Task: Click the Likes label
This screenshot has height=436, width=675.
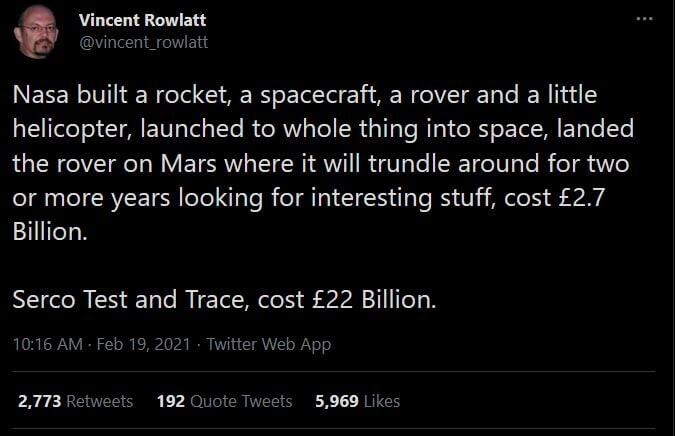Action: pyautogui.click(x=382, y=401)
